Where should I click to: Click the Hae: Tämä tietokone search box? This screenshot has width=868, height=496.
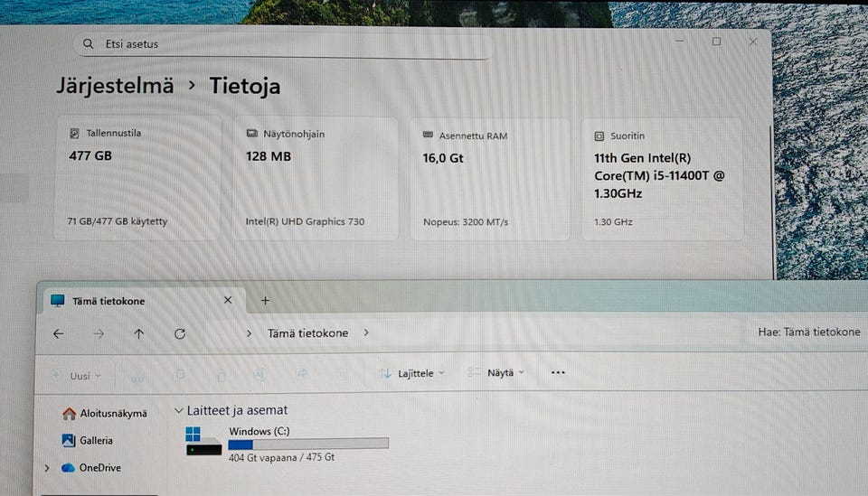(807, 332)
